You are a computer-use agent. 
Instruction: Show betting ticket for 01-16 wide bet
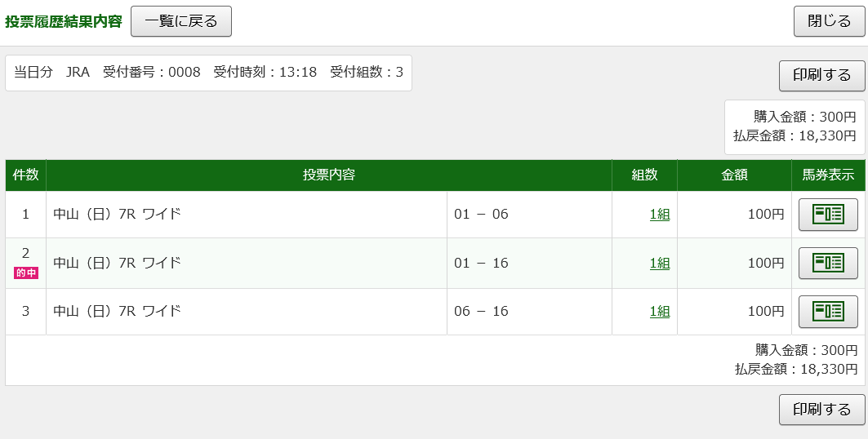tap(827, 263)
